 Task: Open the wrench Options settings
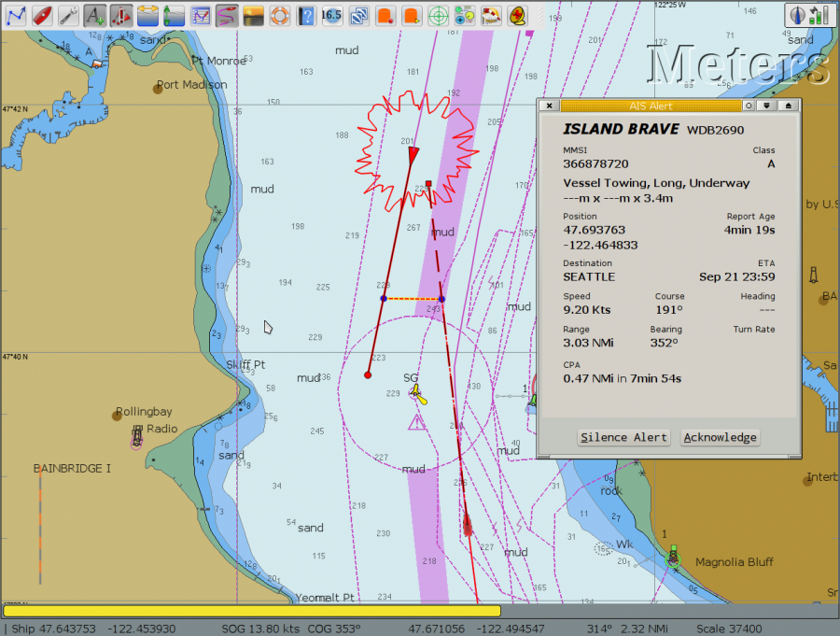pyautogui.click(x=68, y=15)
